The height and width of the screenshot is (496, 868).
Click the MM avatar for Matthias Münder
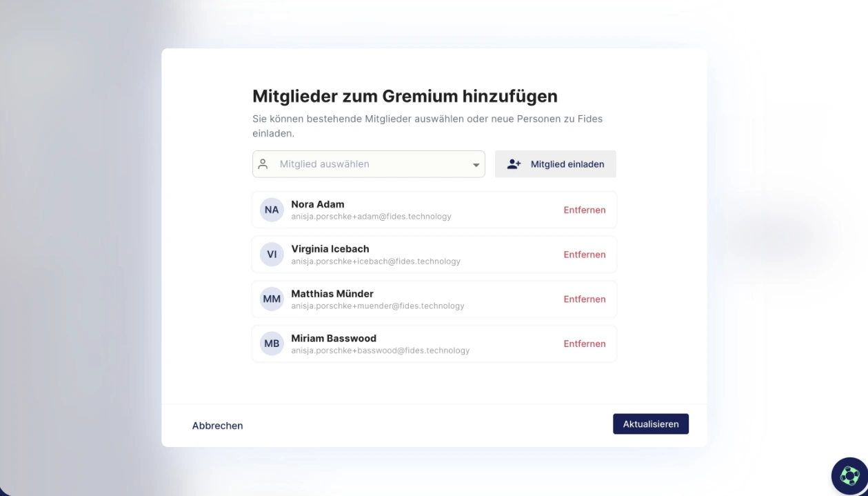click(x=272, y=299)
